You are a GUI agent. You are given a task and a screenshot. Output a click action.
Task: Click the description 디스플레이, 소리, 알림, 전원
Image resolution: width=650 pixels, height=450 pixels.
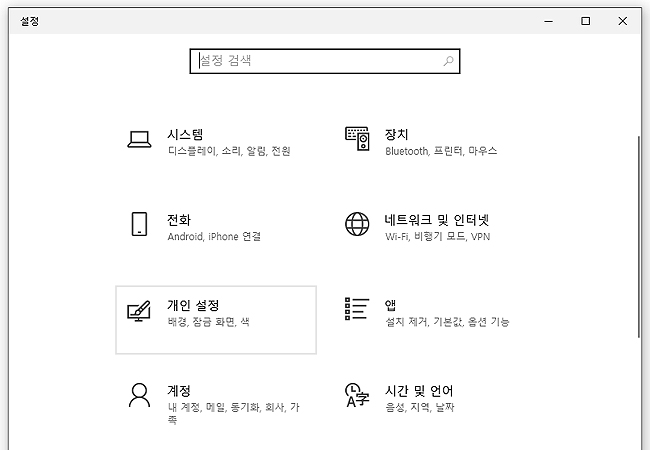pyautogui.click(x=229, y=151)
